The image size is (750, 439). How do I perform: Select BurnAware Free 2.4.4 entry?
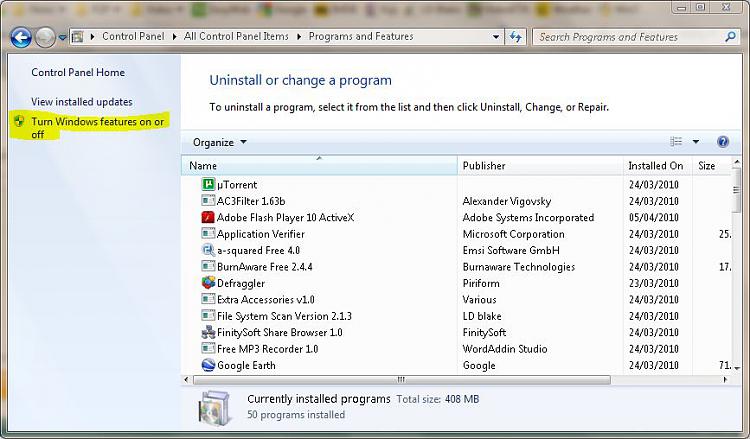point(265,266)
